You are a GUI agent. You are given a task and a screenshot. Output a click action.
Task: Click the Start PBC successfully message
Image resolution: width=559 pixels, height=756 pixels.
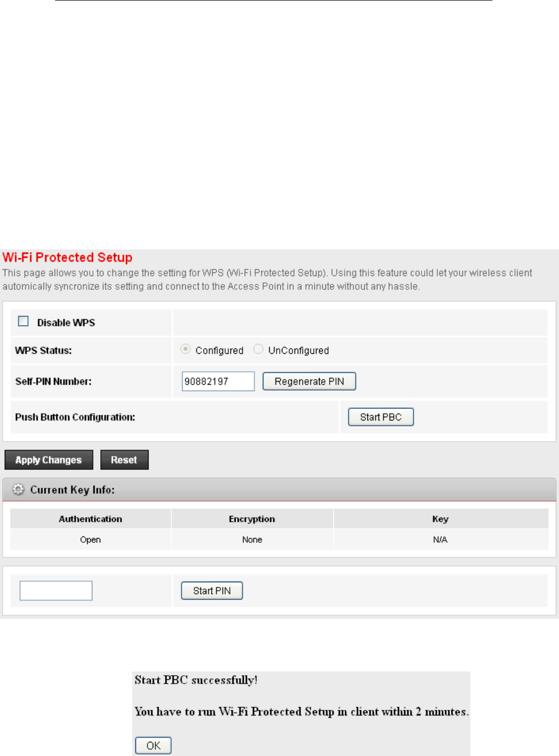(x=196, y=680)
